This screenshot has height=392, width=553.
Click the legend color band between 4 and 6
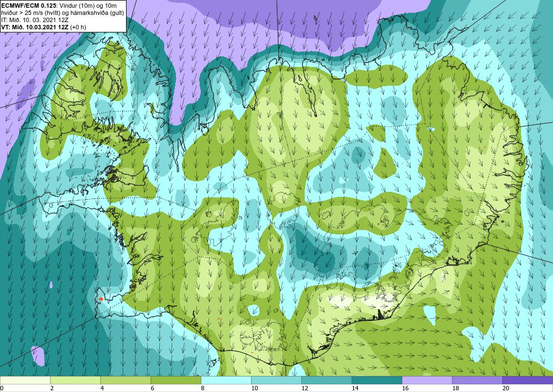coord(126,380)
